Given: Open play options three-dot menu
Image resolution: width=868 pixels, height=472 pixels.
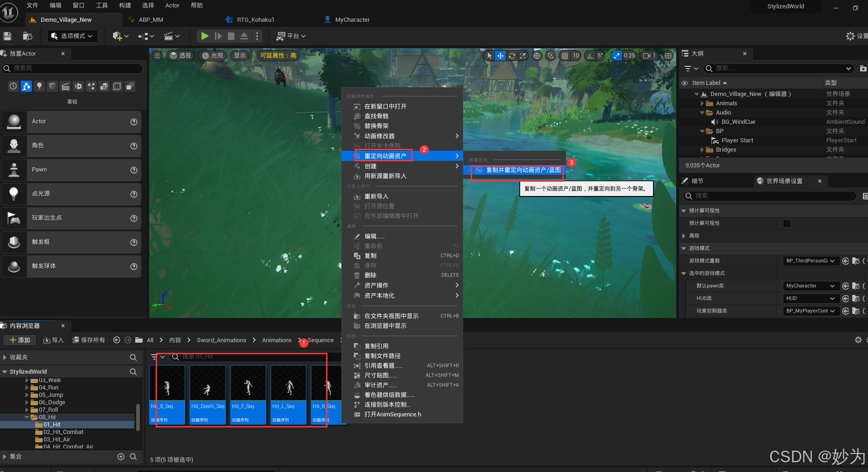Looking at the screenshot, I should tap(257, 36).
